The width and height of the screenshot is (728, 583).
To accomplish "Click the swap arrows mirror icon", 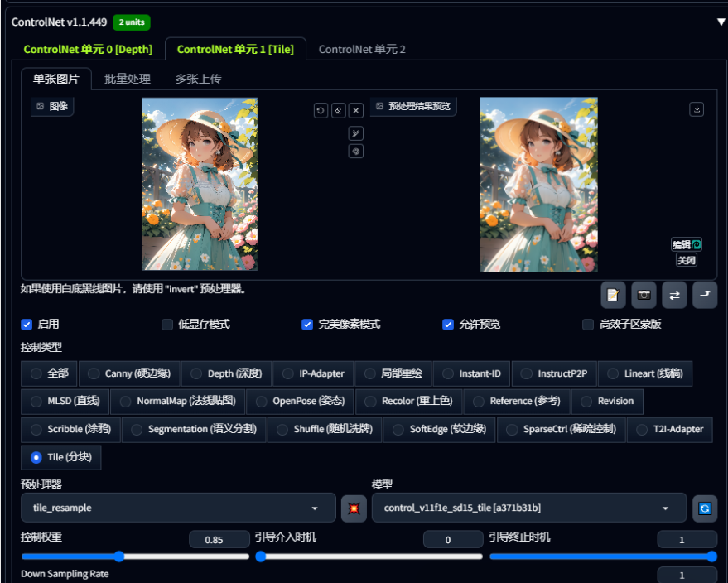I will [675, 295].
